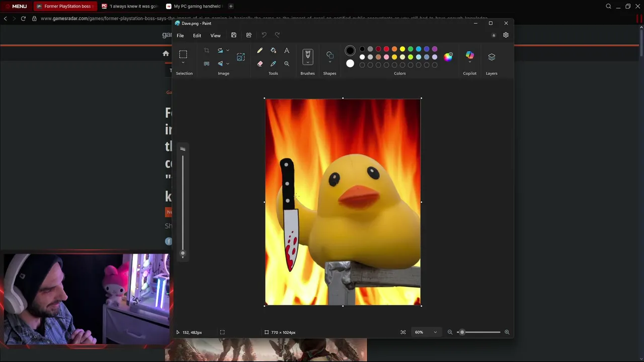644x362 pixels.
Task: Select the Eraser tool
Action: coord(260,64)
